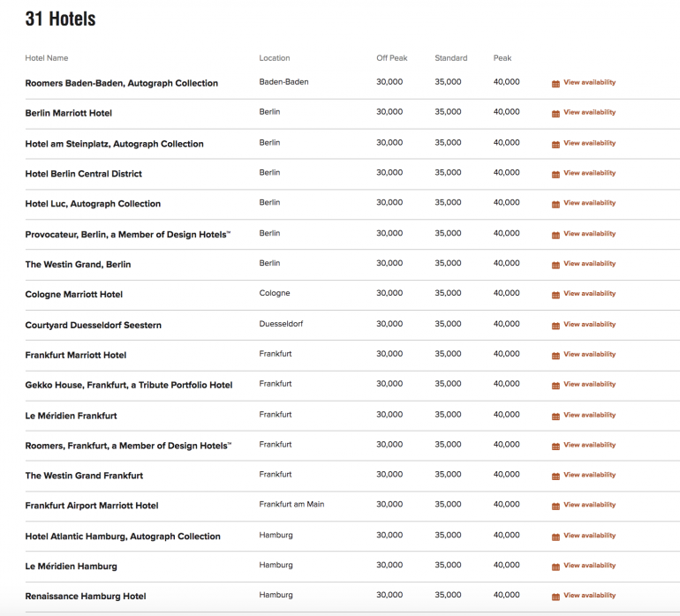
Task: View availability for The Westin Grand, Berlin
Action: [589, 264]
